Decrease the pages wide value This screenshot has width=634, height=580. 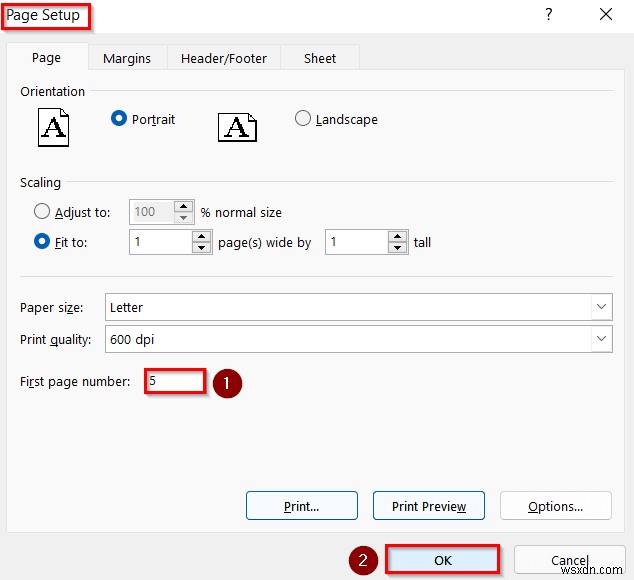tap(201, 248)
